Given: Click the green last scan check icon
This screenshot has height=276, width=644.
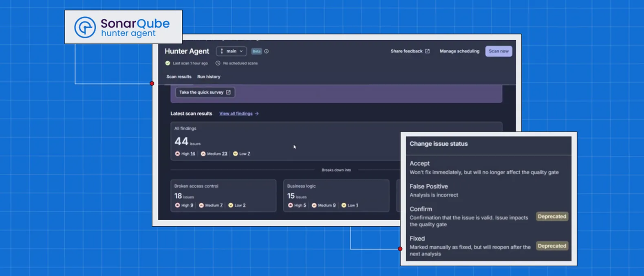Looking at the screenshot, I should 168,63.
